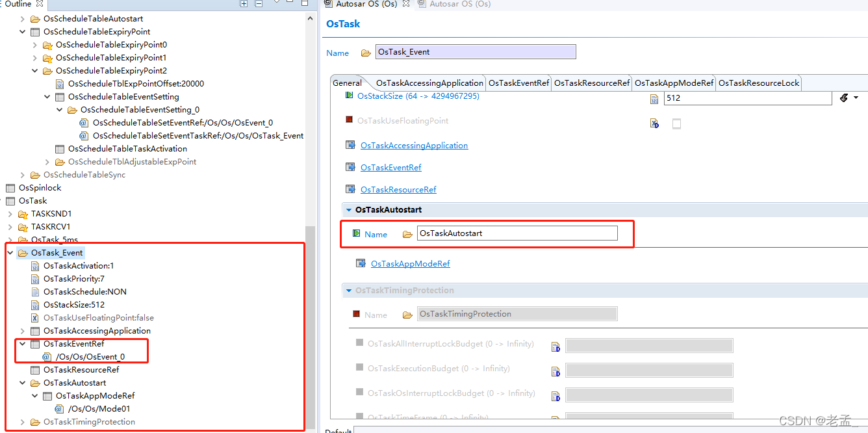This screenshot has width=868, height=433.
Task: Click type icon beside OsTaskAllInterruptLockBudget field
Action: pos(555,347)
